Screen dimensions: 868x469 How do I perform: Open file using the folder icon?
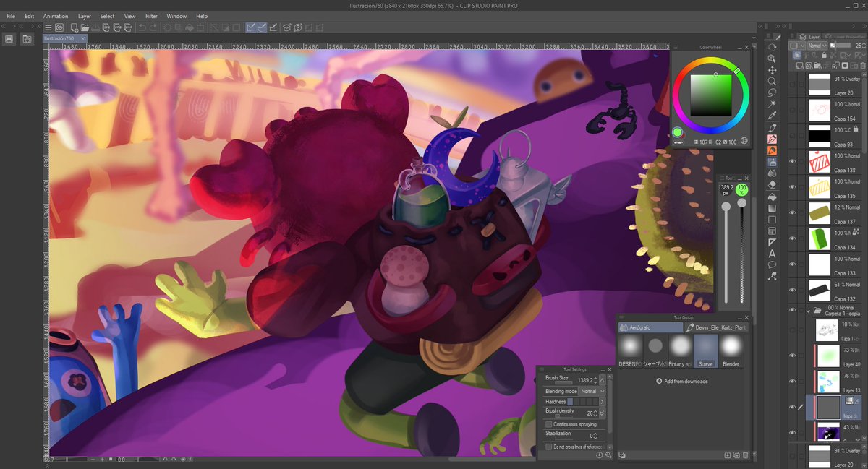85,27
